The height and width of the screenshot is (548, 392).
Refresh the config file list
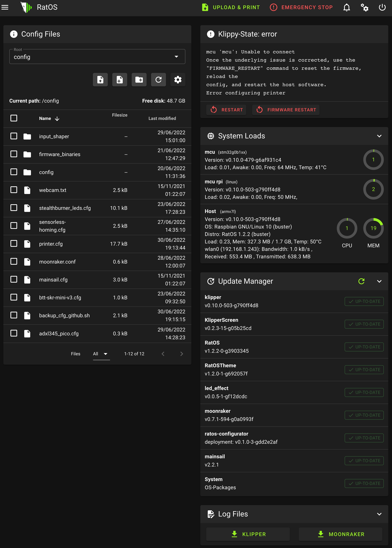[158, 79]
